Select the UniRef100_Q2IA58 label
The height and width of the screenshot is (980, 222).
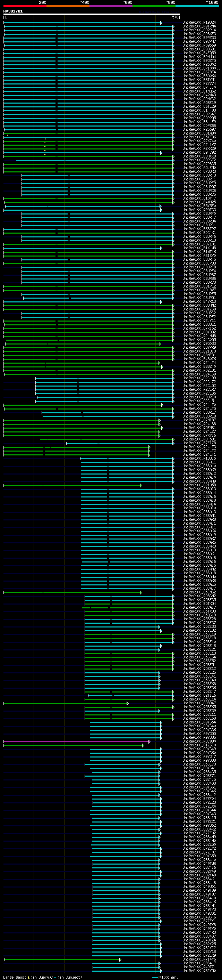[x=199, y=485]
